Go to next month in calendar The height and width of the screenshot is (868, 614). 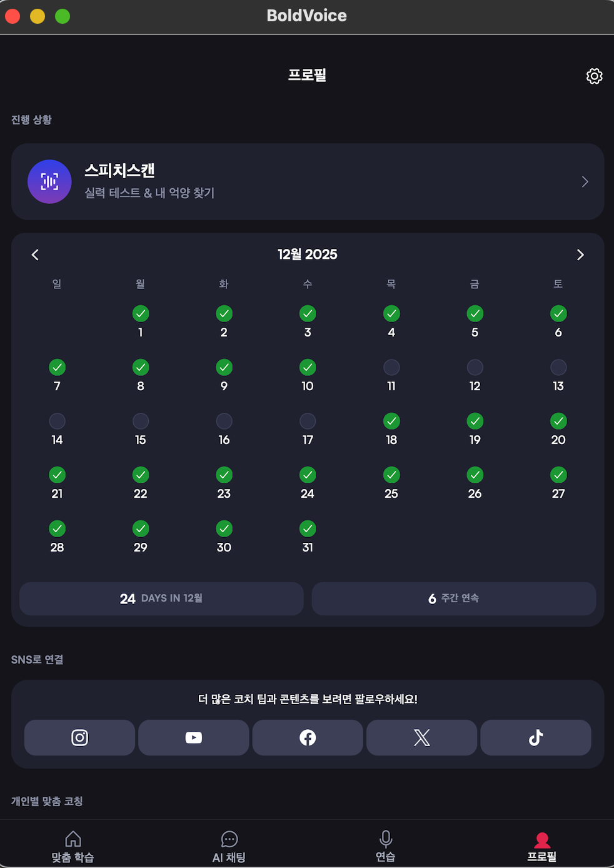pyautogui.click(x=580, y=255)
